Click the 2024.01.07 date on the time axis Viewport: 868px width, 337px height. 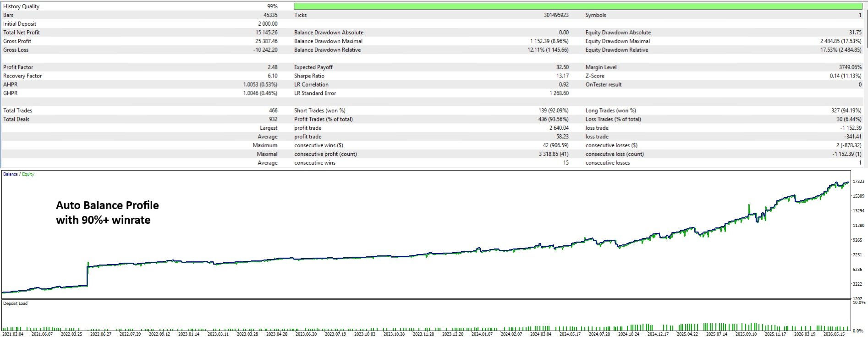(482, 334)
